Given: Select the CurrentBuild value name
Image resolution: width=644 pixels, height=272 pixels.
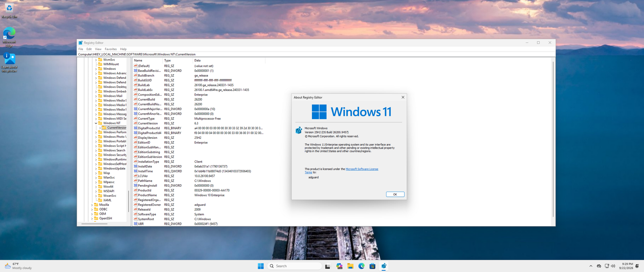Looking at the screenshot, I should 146,100.
